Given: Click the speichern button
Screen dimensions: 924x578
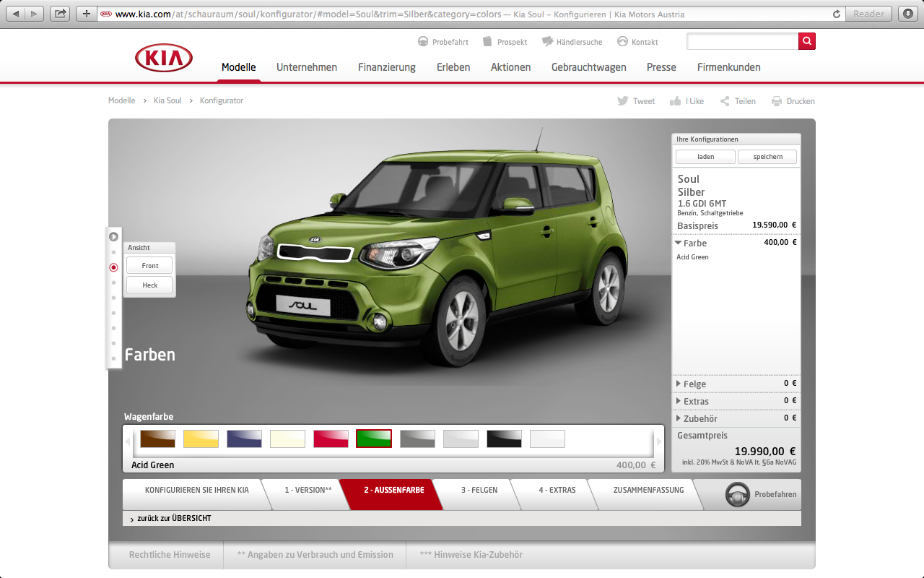Looking at the screenshot, I should (767, 157).
